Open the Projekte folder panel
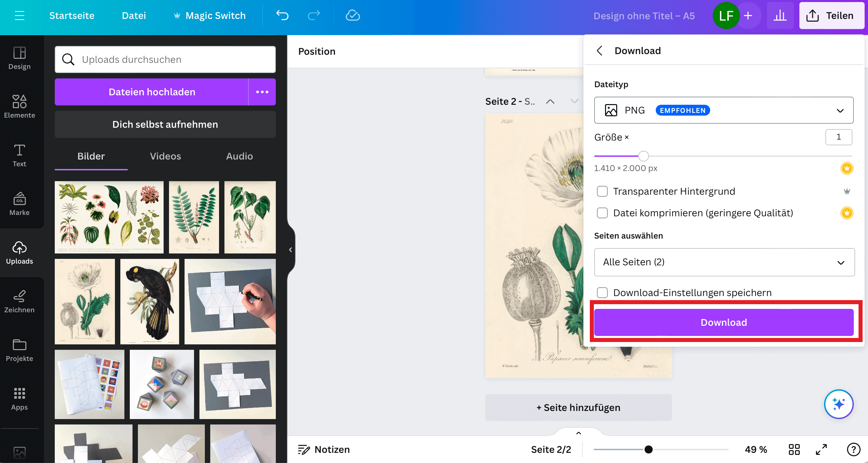This screenshot has height=463, width=868. click(x=20, y=350)
